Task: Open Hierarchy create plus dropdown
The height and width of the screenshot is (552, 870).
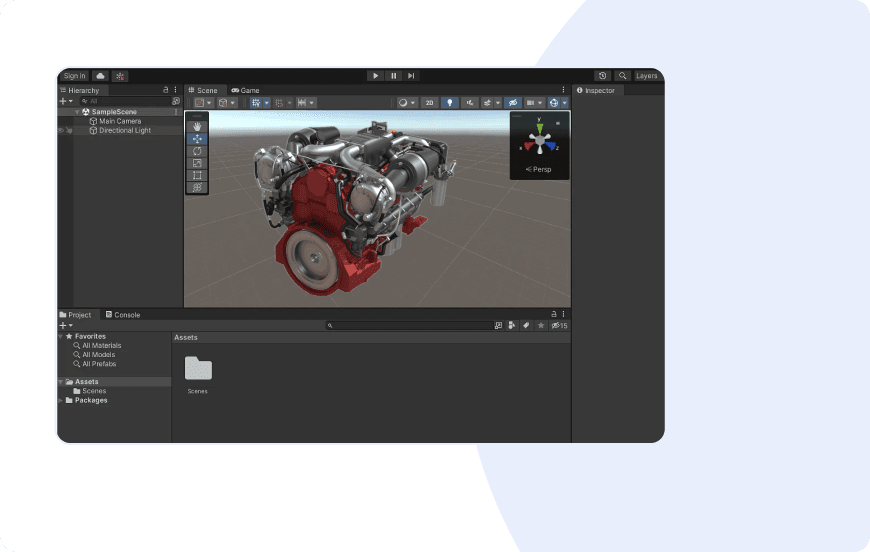Action: (x=66, y=102)
